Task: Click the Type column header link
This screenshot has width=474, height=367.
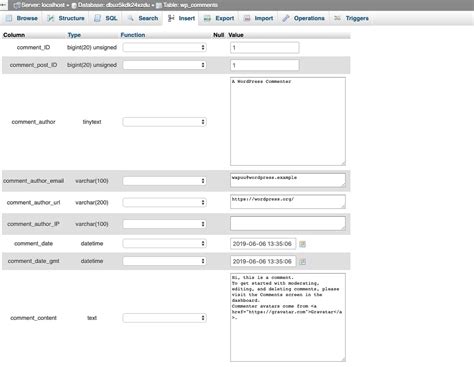Action: click(74, 35)
